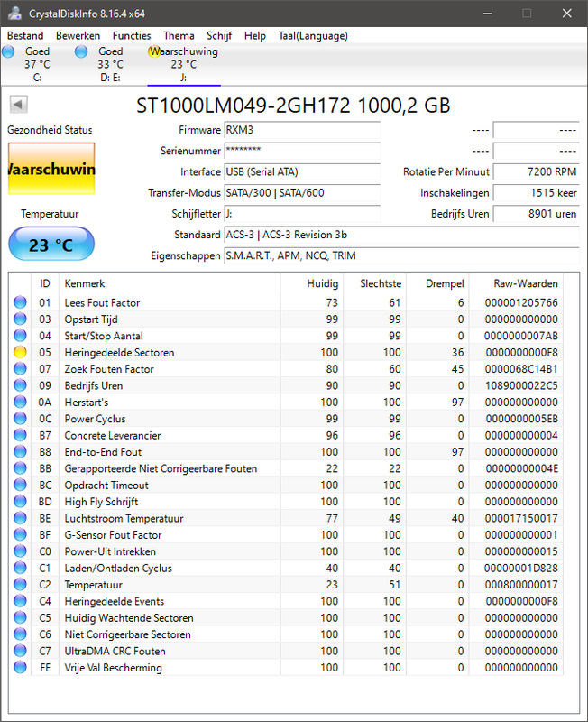Click the blue dot beside Lees Fout Factor
588x722 pixels.
click(20, 302)
